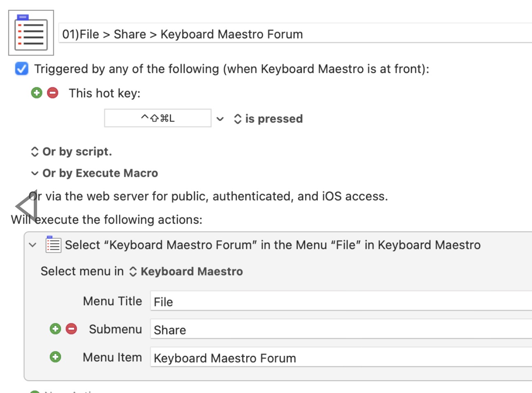
Task: Edit the Menu Item field
Action: tap(341, 358)
